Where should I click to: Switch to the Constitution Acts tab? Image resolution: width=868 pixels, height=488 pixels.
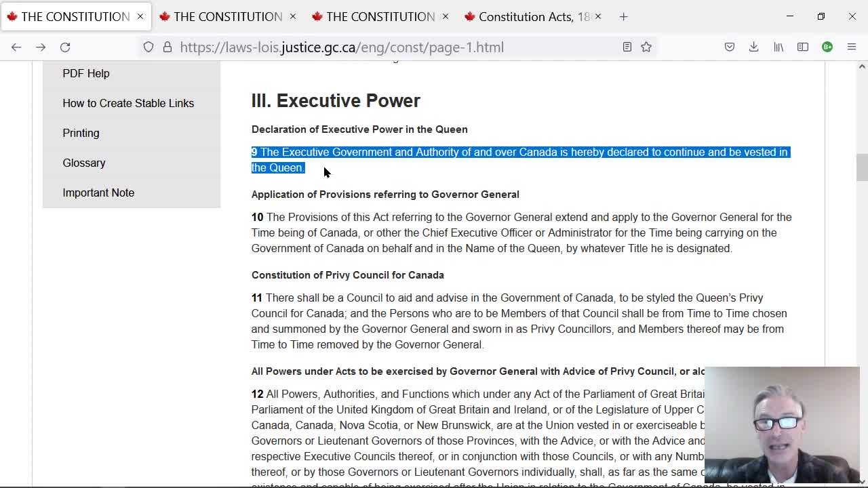coord(533,16)
